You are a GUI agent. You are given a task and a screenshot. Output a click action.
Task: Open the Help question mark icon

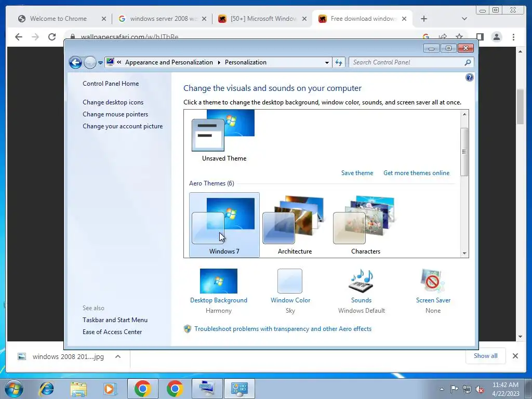click(469, 78)
